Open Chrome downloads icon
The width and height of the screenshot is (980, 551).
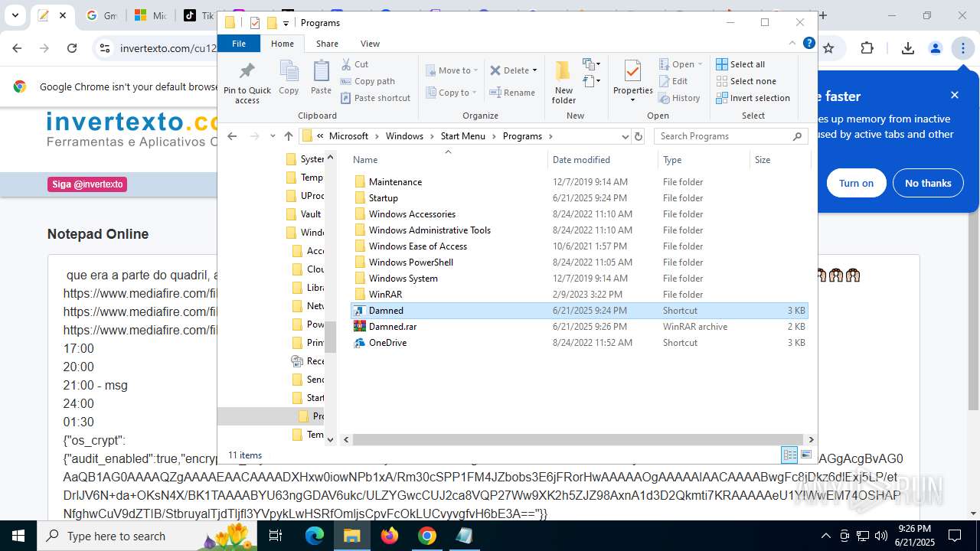coord(908,48)
